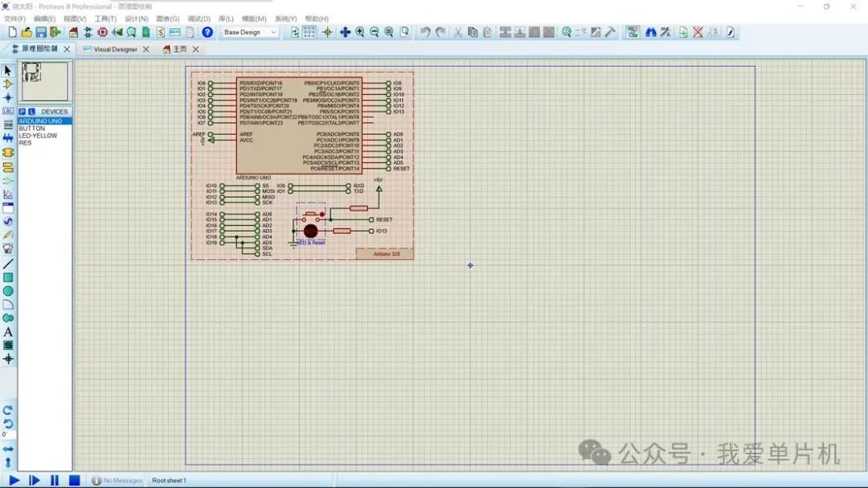Image resolution: width=868 pixels, height=488 pixels.
Task: Open the blue Help question mark
Action: click(207, 32)
